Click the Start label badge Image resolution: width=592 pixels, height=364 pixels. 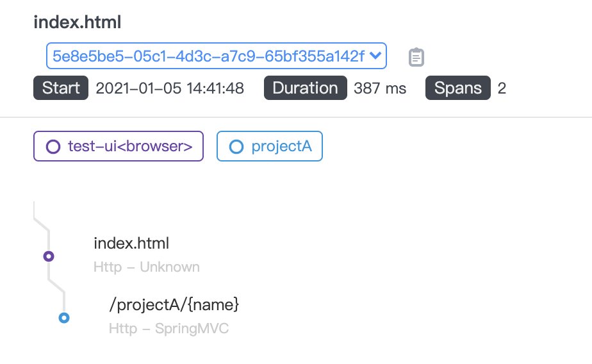click(61, 88)
